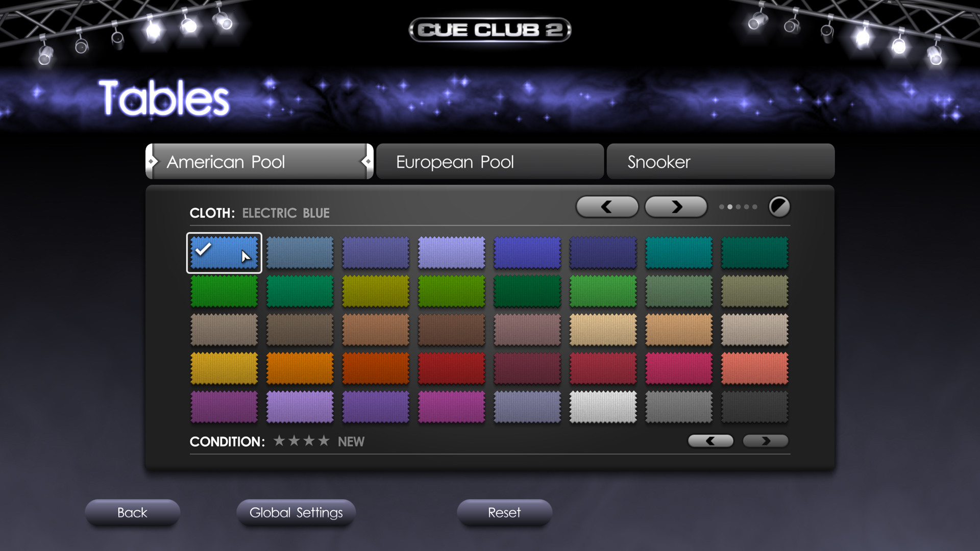Switch to the Snooker tab
Image resolution: width=980 pixels, height=551 pixels.
pyautogui.click(x=720, y=161)
